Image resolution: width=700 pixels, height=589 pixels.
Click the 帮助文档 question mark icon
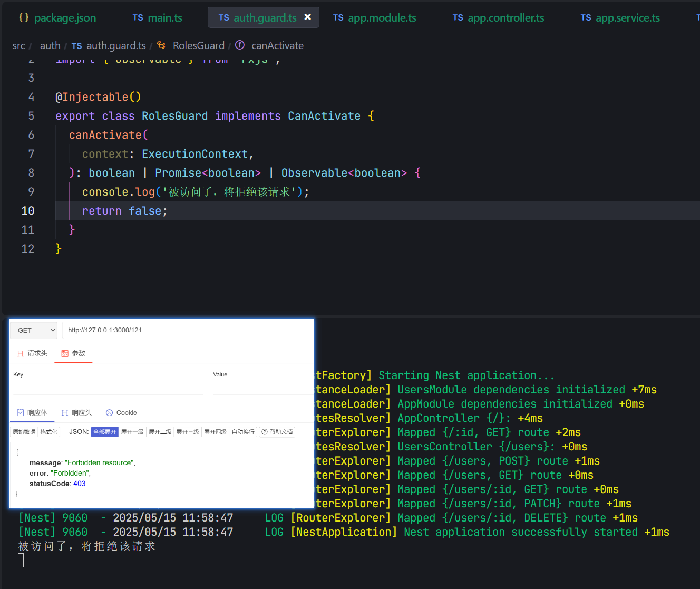pos(265,432)
